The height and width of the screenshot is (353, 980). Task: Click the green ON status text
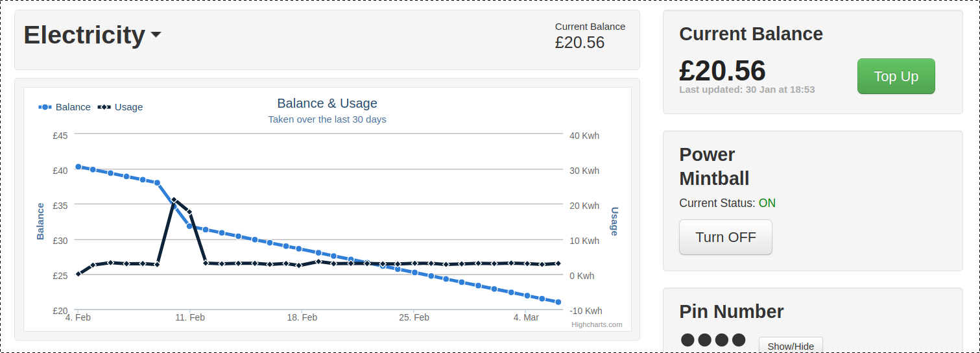(x=767, y=203)
